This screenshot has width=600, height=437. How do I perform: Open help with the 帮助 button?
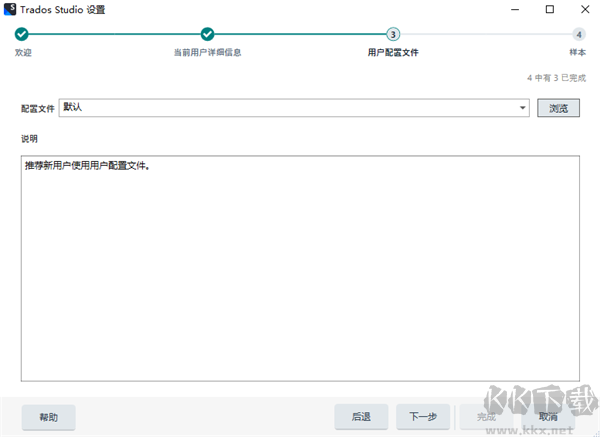coord(48,417)
